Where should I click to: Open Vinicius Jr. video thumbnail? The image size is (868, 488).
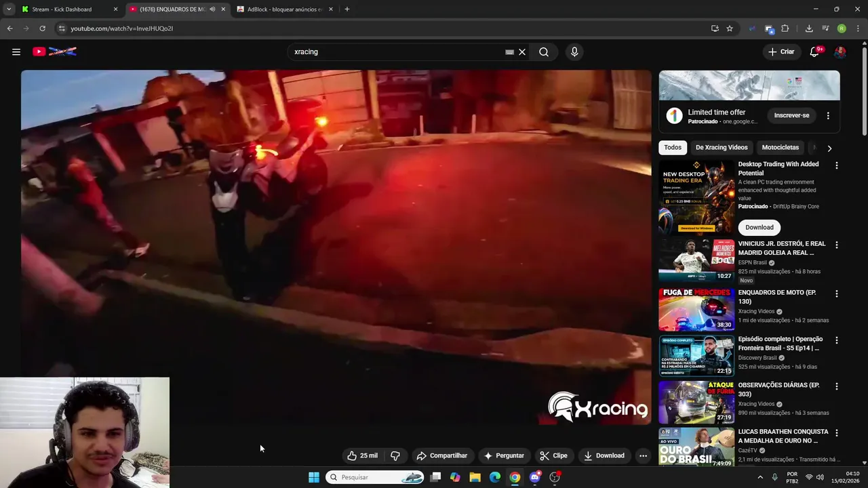[696, 260]
